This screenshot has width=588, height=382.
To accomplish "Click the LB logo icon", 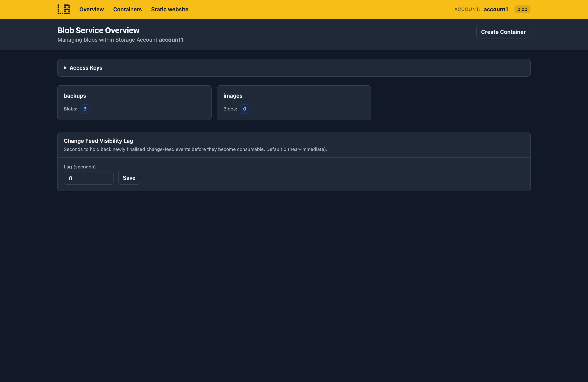I will [64, 9].
